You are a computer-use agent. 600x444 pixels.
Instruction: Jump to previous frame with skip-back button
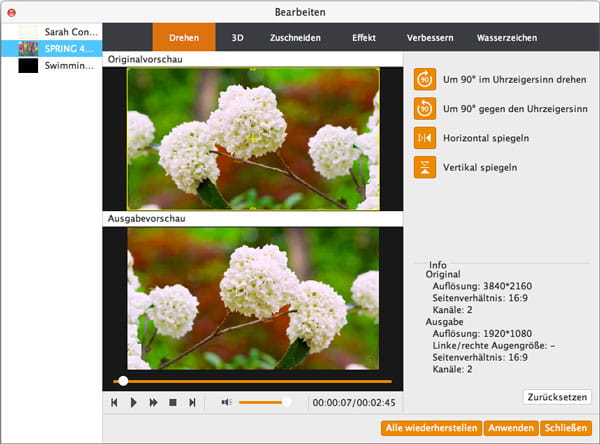(114, 402)
